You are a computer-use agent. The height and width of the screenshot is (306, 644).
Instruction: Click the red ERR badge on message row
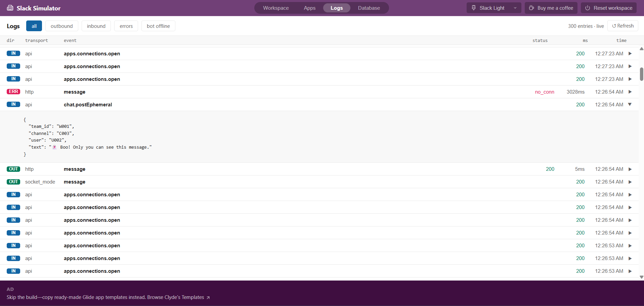coord(13,92)
